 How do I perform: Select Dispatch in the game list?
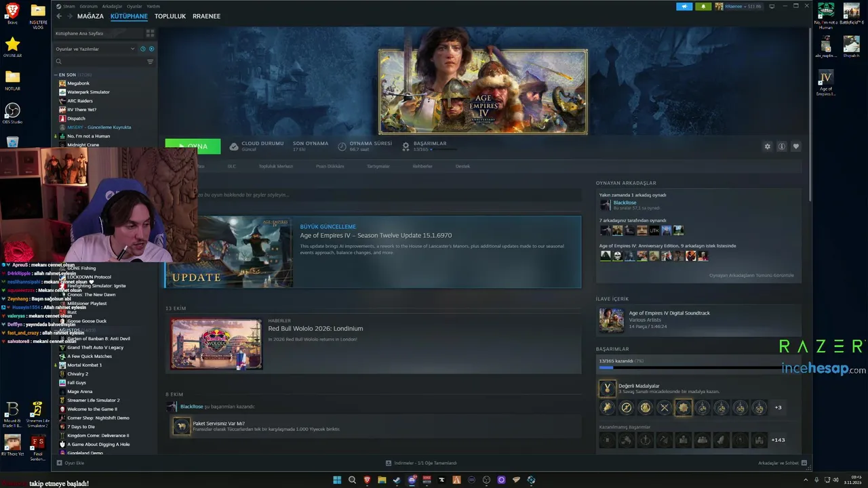click(x=76, y=119)
